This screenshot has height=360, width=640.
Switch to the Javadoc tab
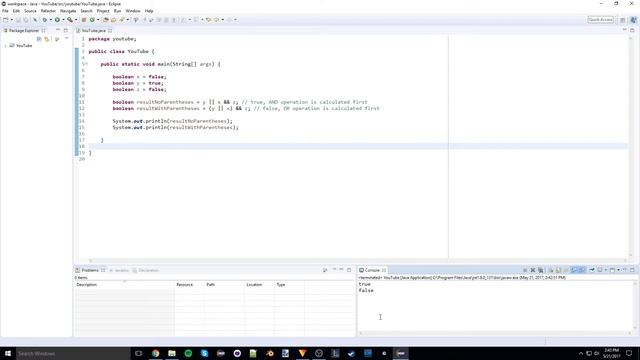(119, 270)
